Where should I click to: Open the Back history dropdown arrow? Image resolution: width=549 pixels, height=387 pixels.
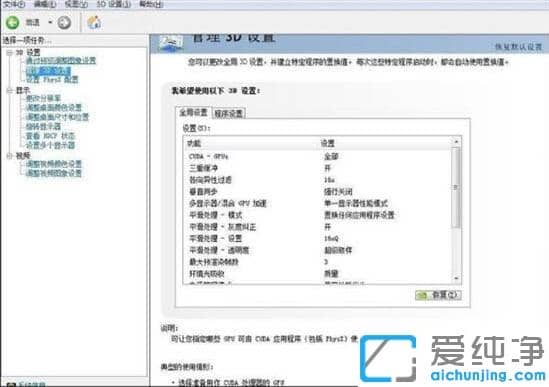point(50,22)
